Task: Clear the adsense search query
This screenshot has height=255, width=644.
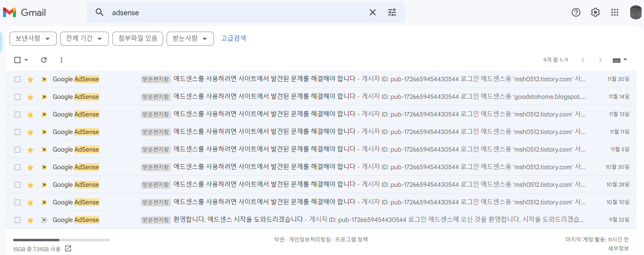Action: click(x=372, y=12)
